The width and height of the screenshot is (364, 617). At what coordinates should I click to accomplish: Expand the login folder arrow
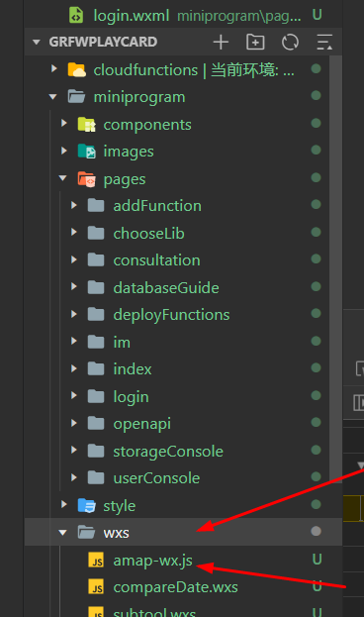tap(74, 395)
